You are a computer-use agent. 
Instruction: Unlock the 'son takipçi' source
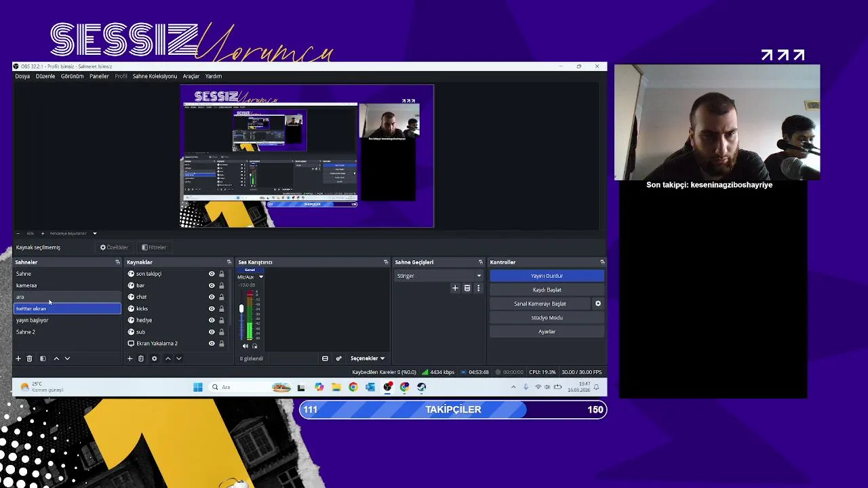221,274
